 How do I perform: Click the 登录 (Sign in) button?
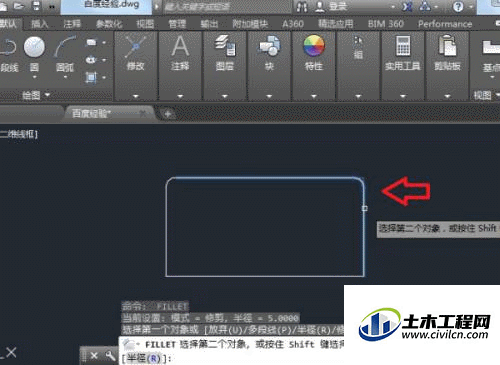coord(338,7)
